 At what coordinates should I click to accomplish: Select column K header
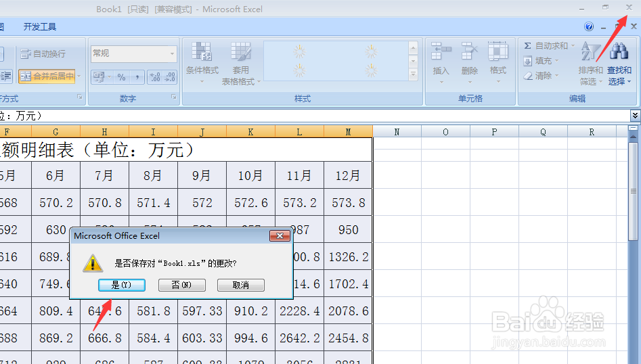tap(250, 132)
